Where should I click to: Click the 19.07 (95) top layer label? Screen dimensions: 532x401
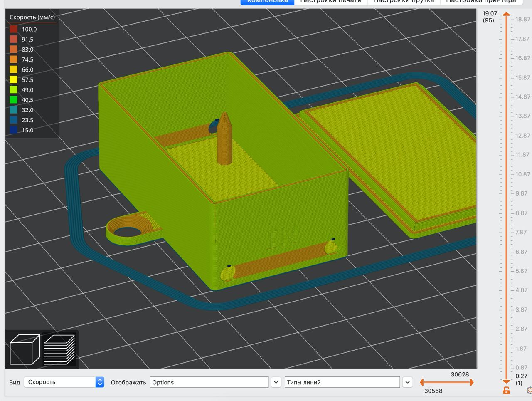(x=490, y=17)
